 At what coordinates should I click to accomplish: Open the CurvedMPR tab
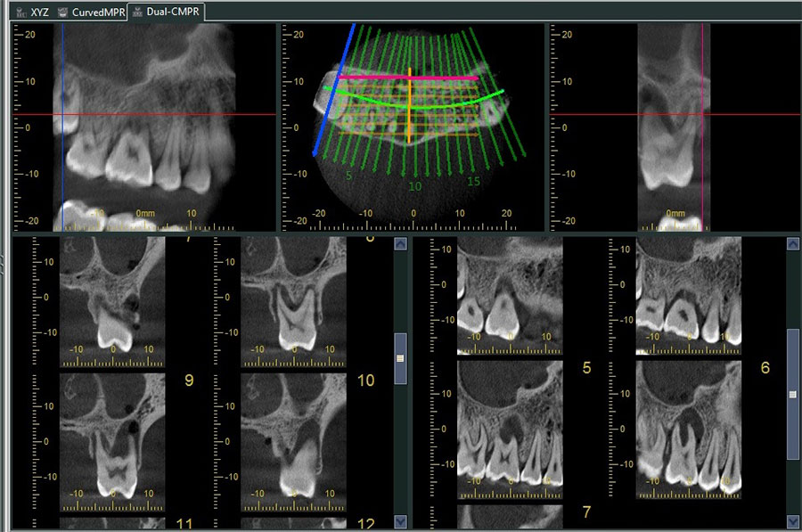tap(97, 12)
